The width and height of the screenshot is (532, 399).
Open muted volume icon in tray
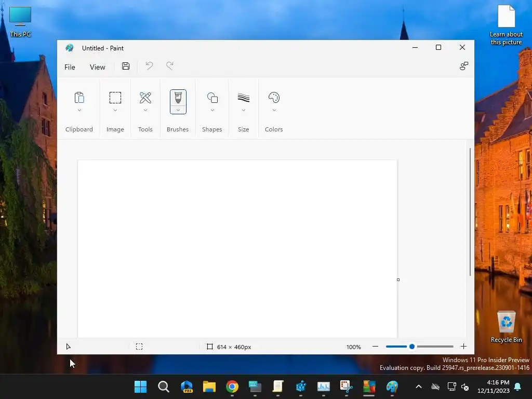click(465, 387)
